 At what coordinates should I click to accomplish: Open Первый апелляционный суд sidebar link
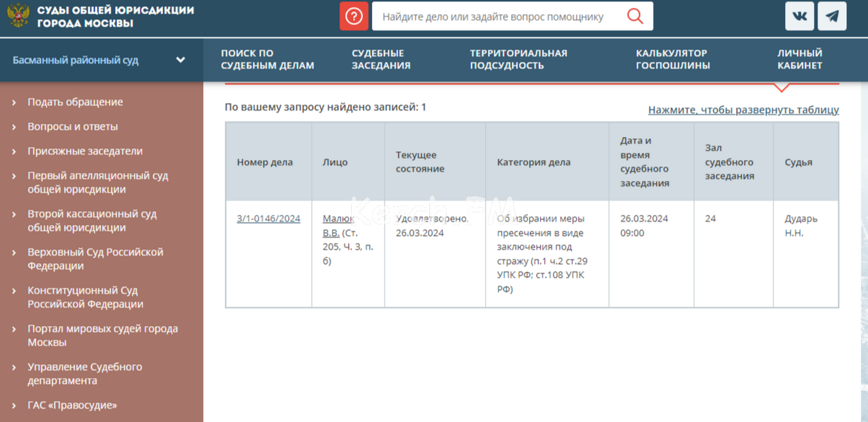coord(98,182)
